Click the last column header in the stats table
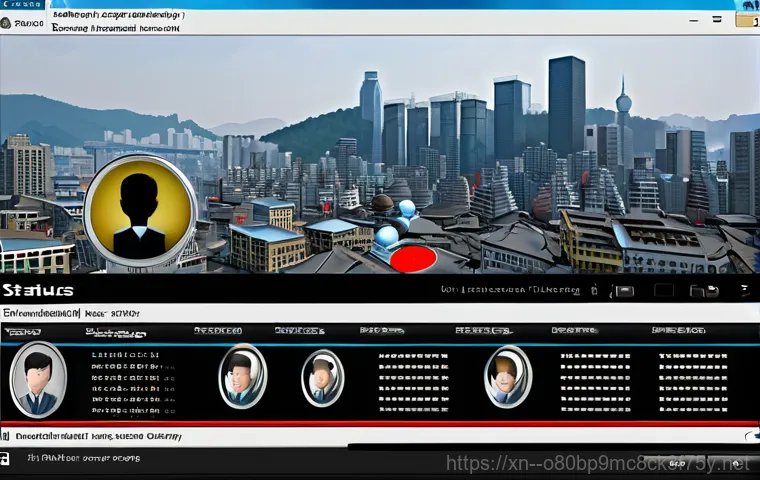Screen dimensions: 760x480 click(679, 330)
